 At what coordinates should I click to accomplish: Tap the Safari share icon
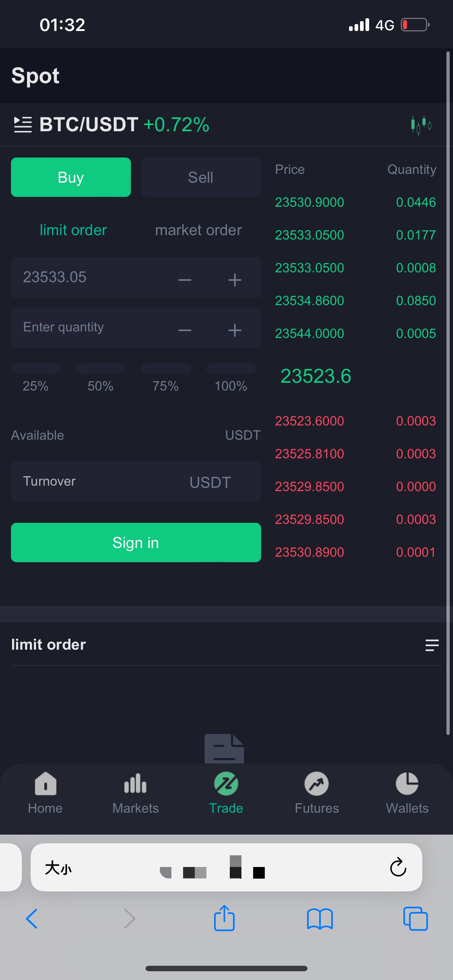(224, 918)
